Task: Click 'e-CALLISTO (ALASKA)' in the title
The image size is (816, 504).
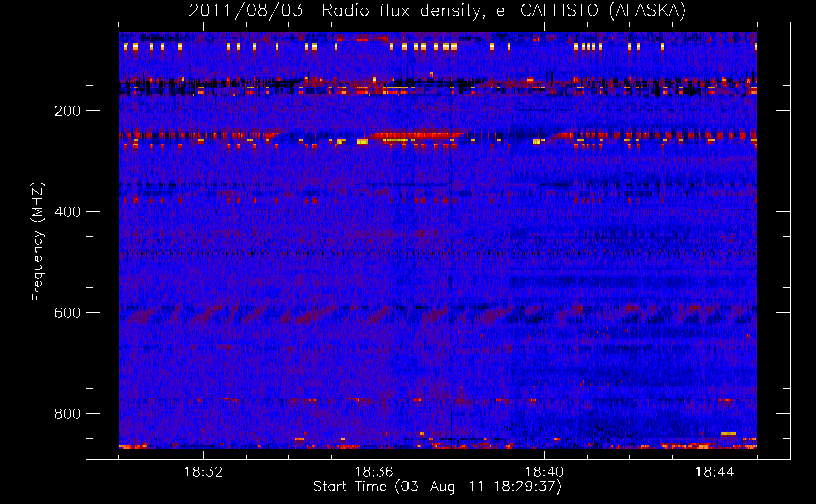Action: point(591,11)
